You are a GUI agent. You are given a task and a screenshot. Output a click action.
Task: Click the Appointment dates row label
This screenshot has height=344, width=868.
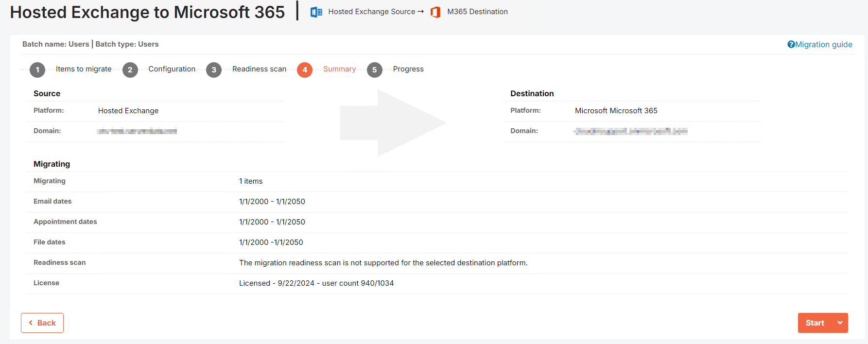tap(65, 222)
